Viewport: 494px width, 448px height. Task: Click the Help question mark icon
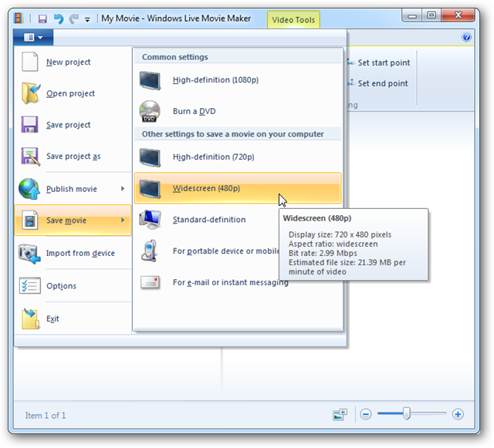point(466,37)
